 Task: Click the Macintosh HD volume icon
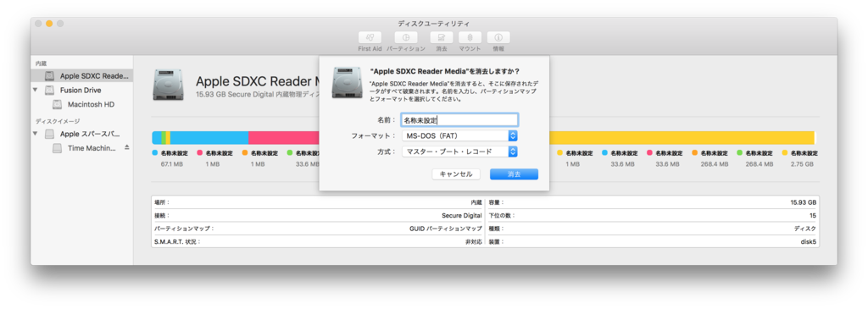57,104
